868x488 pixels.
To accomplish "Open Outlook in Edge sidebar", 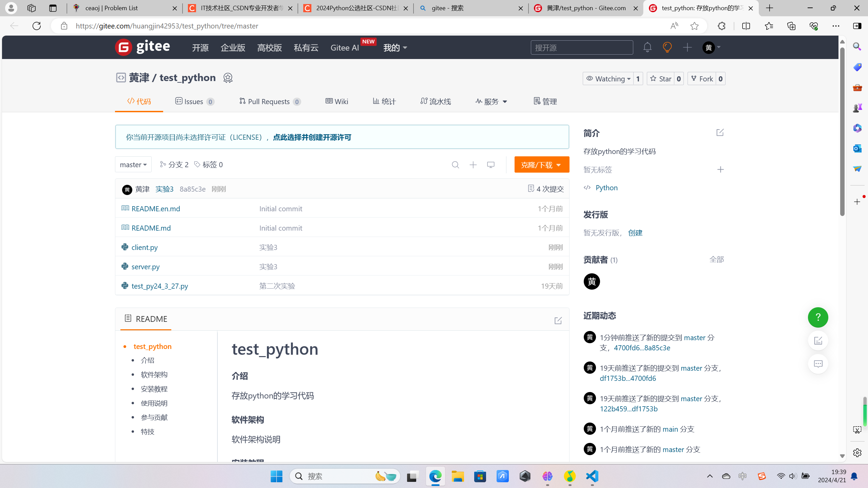I will click(857, 148).
